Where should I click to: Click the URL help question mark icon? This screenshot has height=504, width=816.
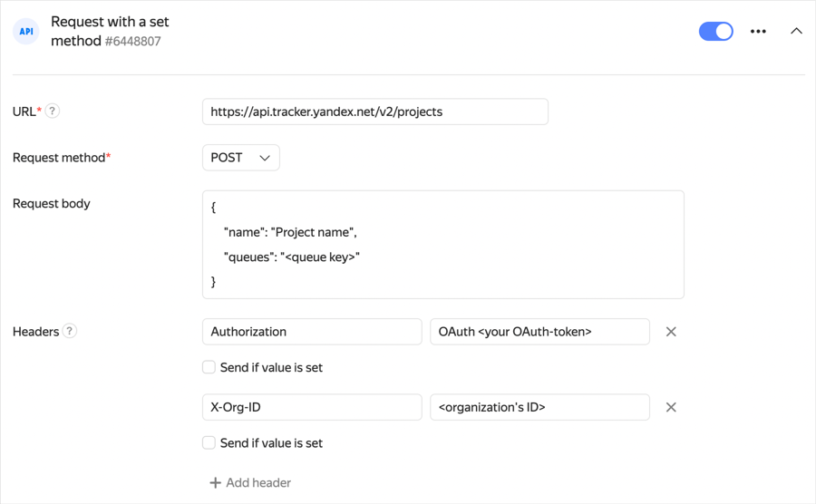53,111
